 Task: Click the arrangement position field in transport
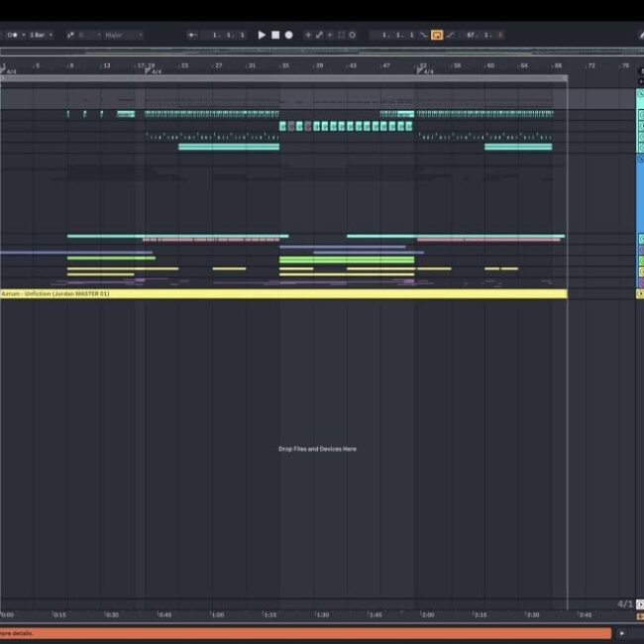click(229, 35)
